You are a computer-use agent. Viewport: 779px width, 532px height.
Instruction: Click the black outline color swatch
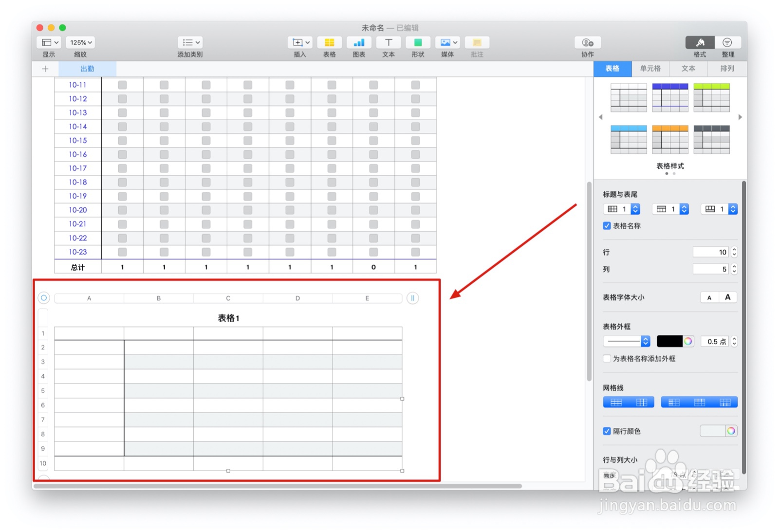669,342
